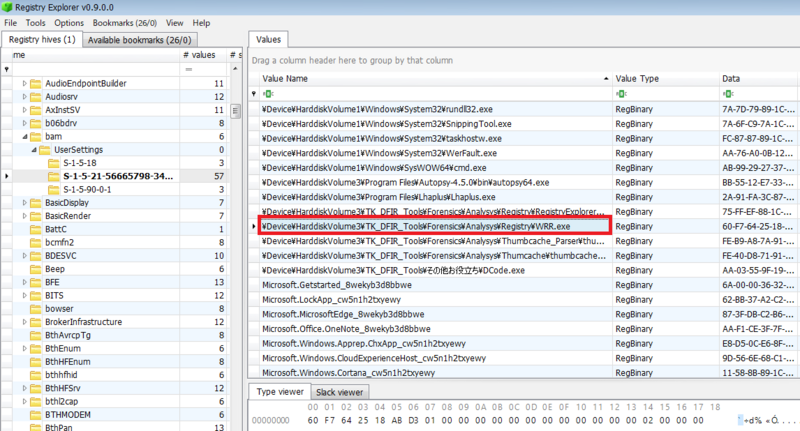800x431 pixels.
Task: Select the bthl2cap key
Action: [61, 401]
